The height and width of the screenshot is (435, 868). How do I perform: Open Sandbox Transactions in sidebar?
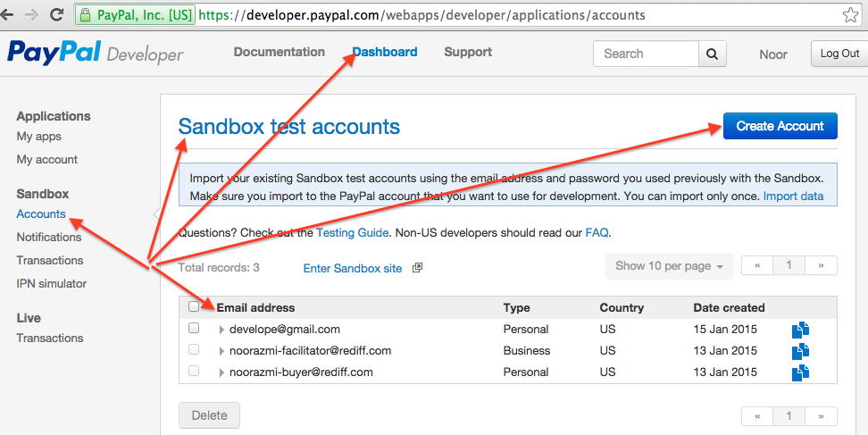(x=50, y=260)
